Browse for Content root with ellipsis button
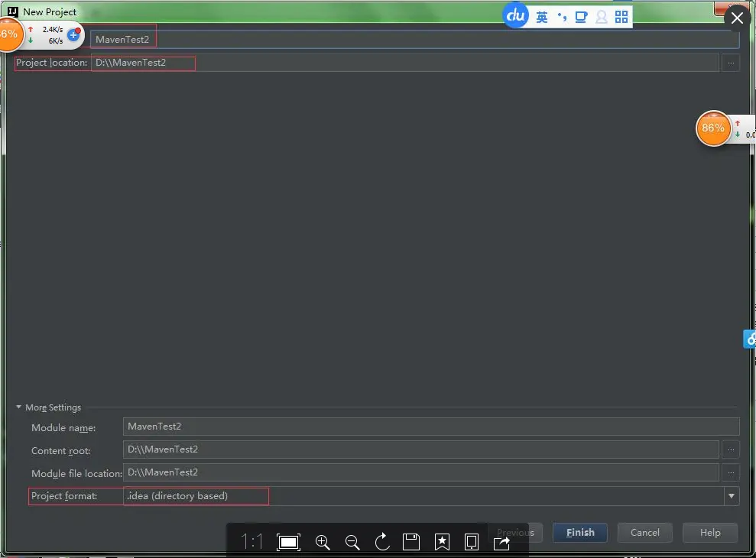The width and height of the screenshot is (756, 558). coord(731,449)
